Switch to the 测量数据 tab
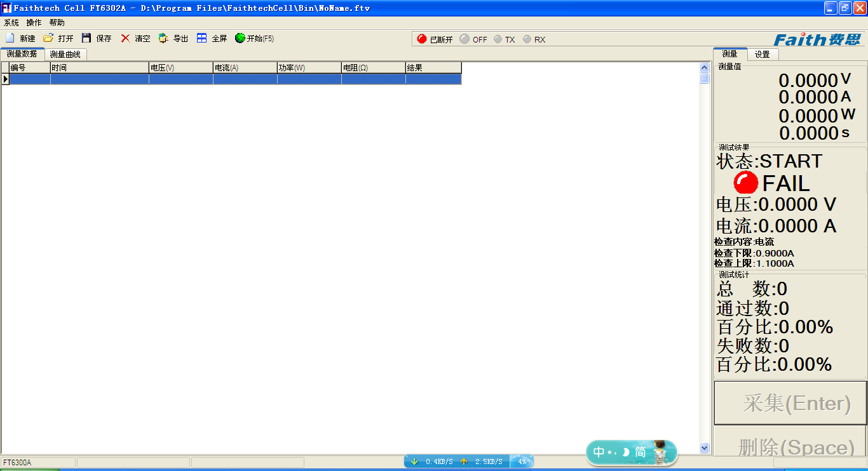The height and width of the screenshot is (471, 868). pyautogui.click(x=22, y=54)
